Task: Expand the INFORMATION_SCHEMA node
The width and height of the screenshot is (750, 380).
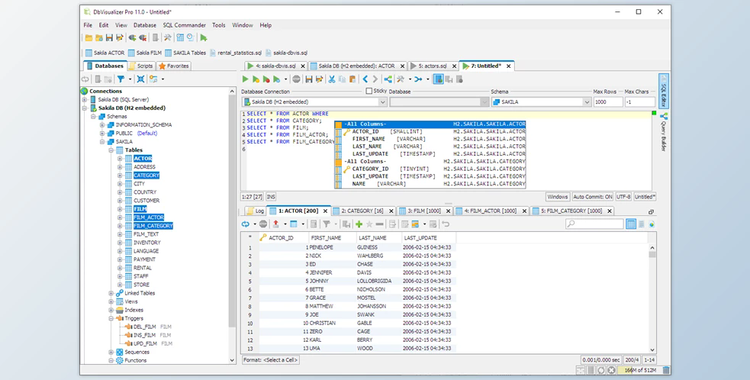Action: [102, 125]
